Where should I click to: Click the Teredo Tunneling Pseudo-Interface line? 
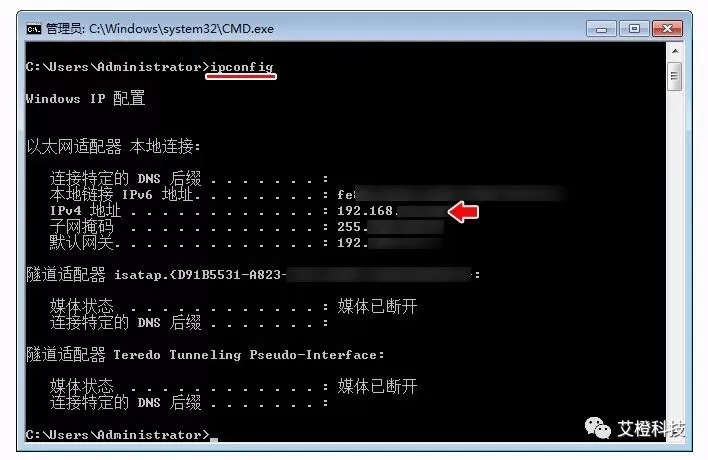tap(205, 355)
